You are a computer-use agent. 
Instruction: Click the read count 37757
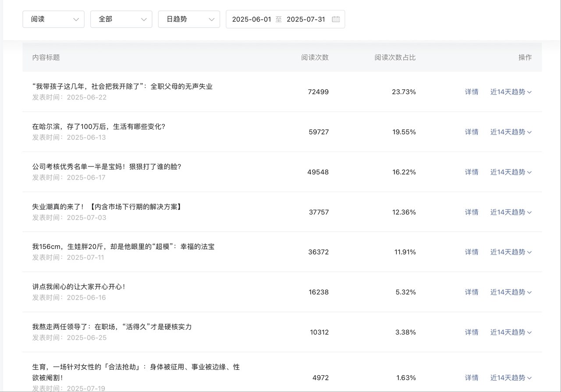point(319,212)
